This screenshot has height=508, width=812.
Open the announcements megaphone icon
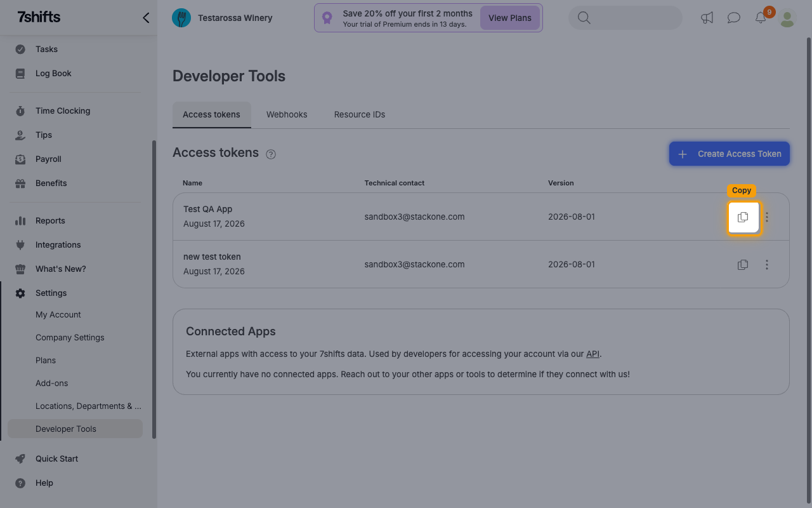[x=707, y=18]
